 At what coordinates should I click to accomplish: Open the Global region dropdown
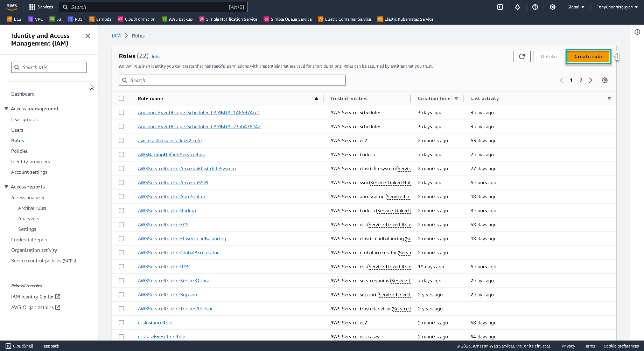(x=576, y=7)
